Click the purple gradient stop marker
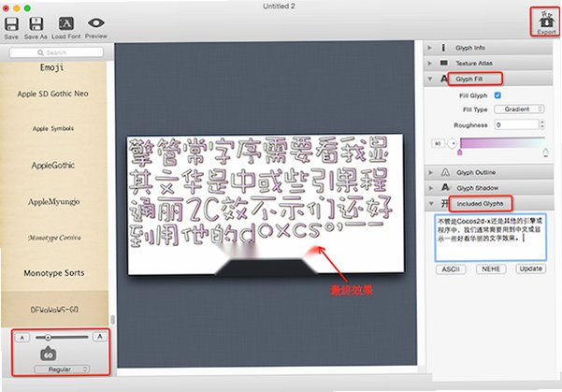The width and height of the screenshot is (562, 392). [x=460, y=152]
